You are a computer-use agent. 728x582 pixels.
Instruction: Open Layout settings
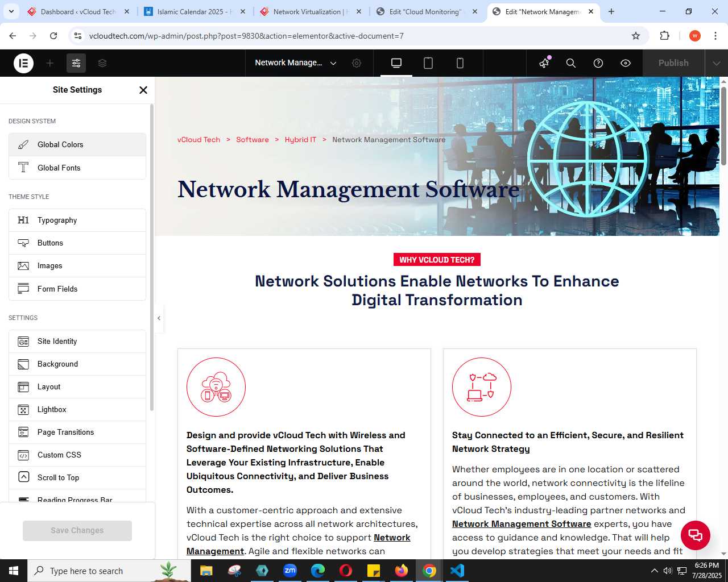tap(77, 387)
